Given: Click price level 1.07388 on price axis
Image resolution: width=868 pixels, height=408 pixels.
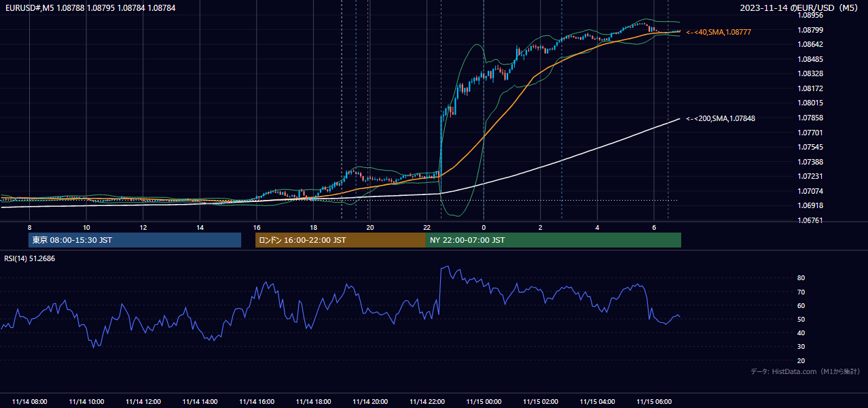Looking at the screenshot, I should click(x=810, y=162).
